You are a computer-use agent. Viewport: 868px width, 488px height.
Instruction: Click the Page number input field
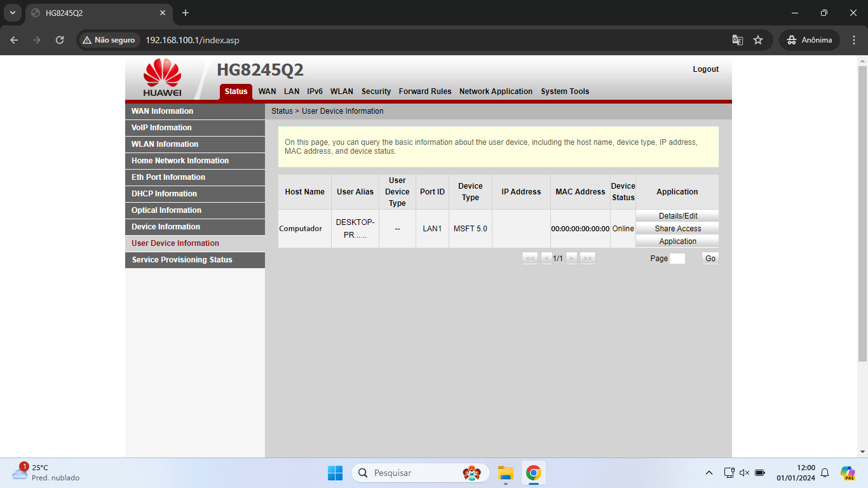(677, 259)
